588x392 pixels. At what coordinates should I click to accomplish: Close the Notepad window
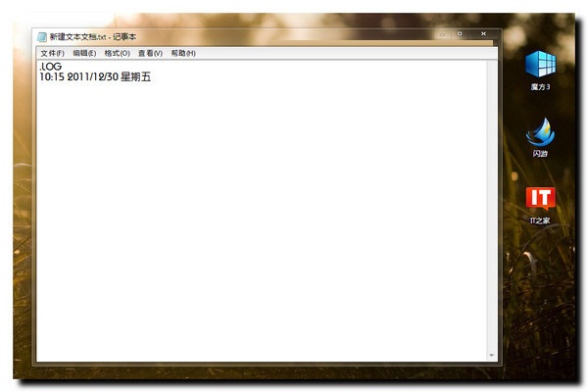point(483,34)
